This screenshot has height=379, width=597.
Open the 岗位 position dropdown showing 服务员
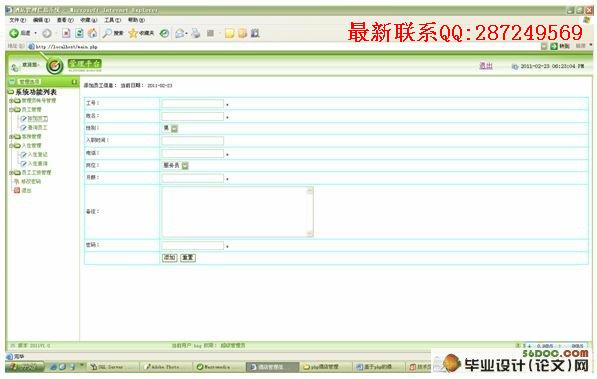coord(185,165)
